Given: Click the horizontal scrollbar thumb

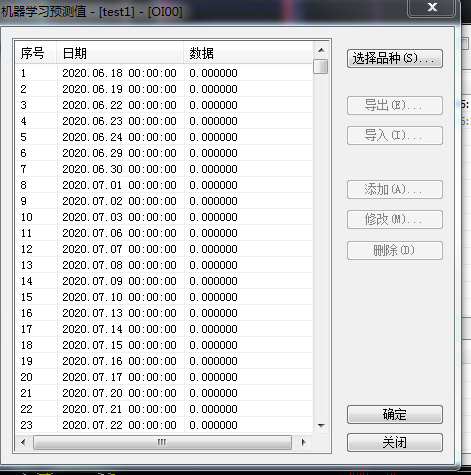Looking at the screenshot, I should pos(162,442).
